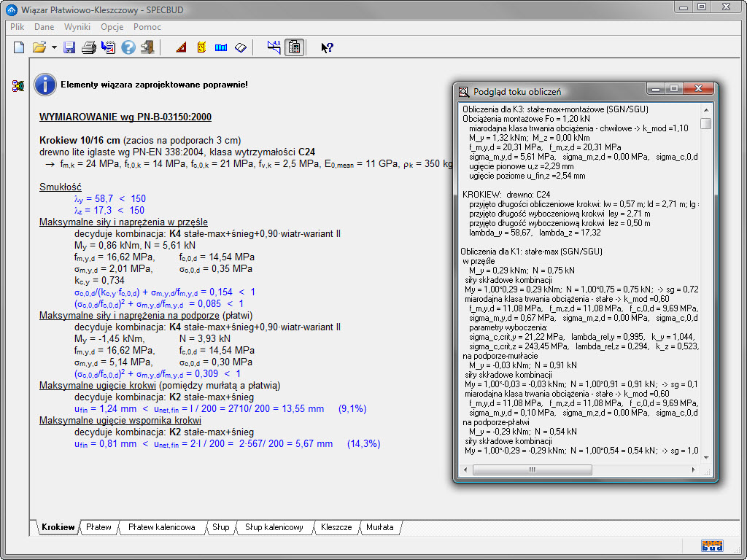Click the blue ruler dimensions icon

tap(221, 47)
